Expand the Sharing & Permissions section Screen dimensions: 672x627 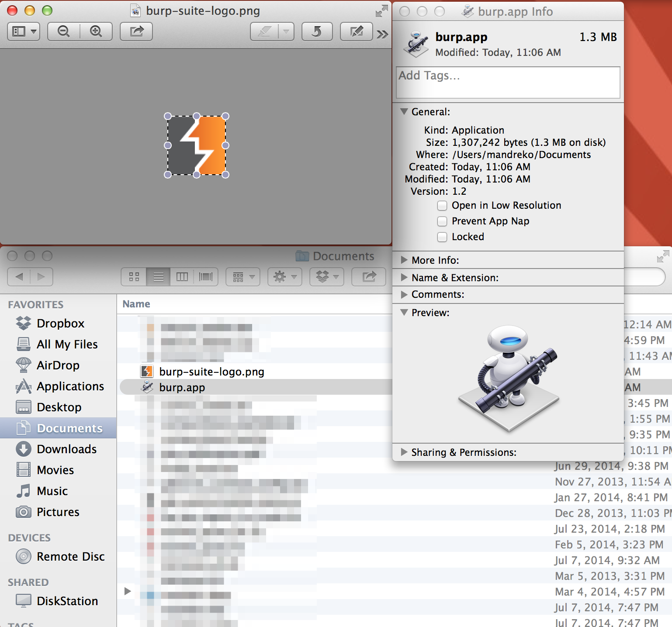pyautogui.click(x=404, y=452)
